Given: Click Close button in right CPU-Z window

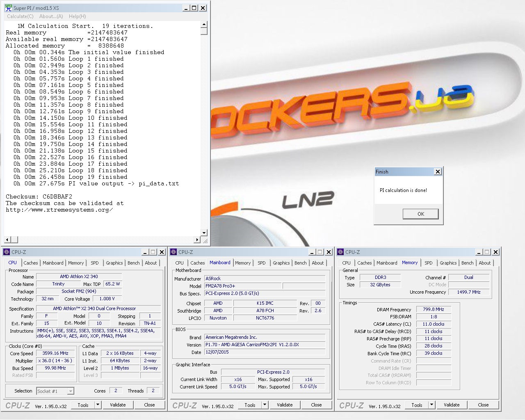Looking at the screenshot, I should point(483,405).
